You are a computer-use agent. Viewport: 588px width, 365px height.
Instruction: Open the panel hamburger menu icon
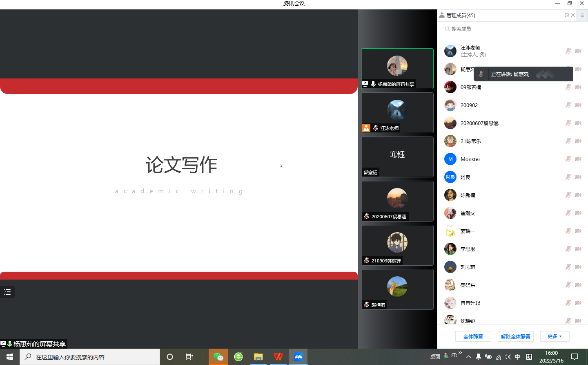point(582,15)
